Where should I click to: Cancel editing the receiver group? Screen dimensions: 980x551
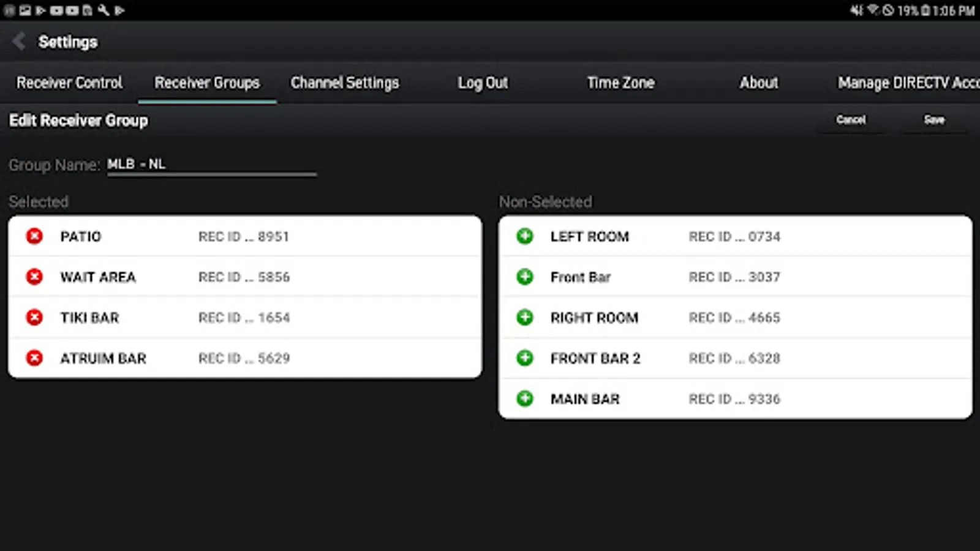pos(851,119)
